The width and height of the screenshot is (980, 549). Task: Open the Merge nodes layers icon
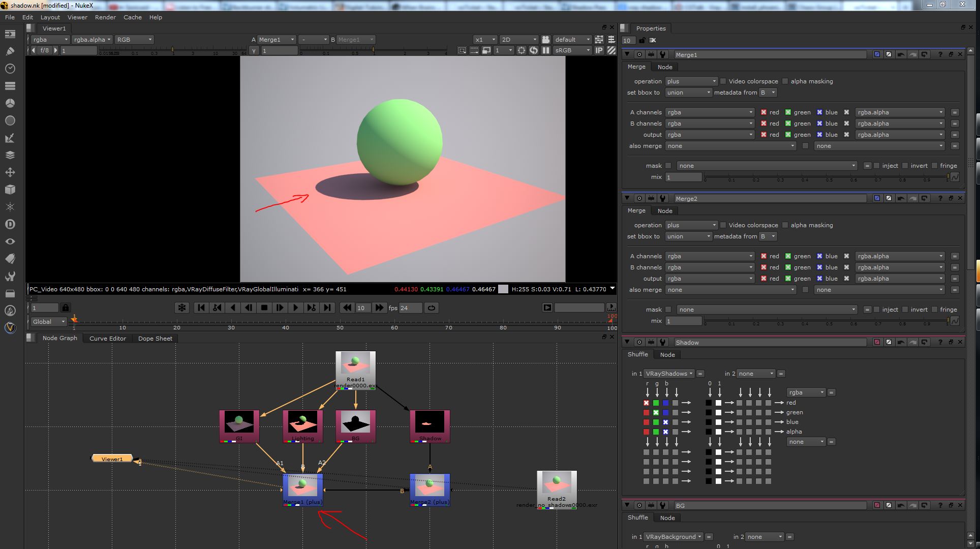(10, 155)
